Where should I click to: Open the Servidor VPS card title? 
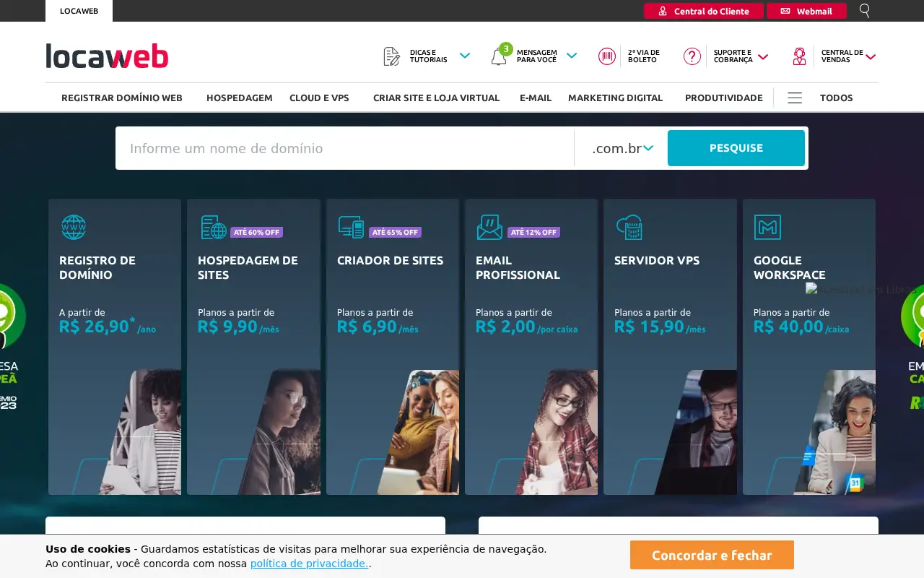click(x=657, y=260)
